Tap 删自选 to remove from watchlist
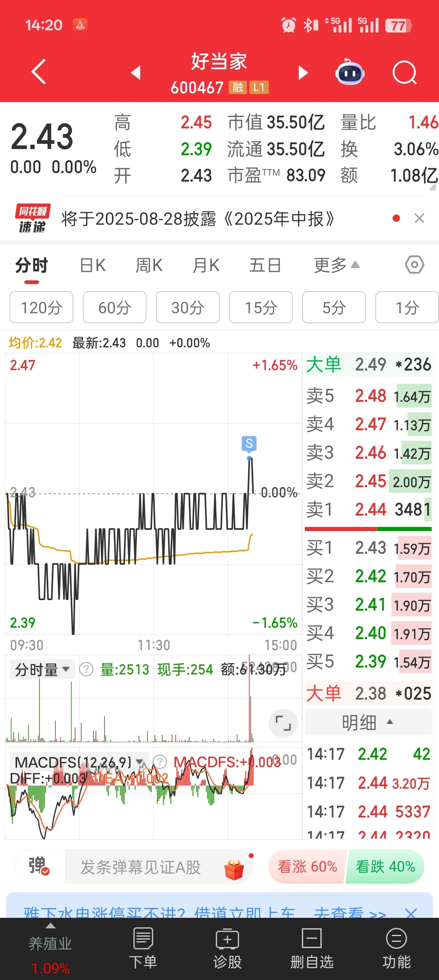 312,949
